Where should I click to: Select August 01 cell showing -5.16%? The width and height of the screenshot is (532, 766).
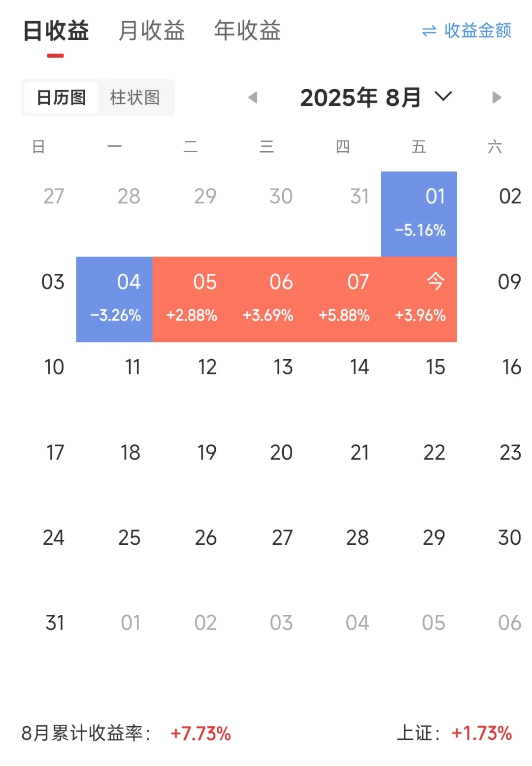coord(419,214)
